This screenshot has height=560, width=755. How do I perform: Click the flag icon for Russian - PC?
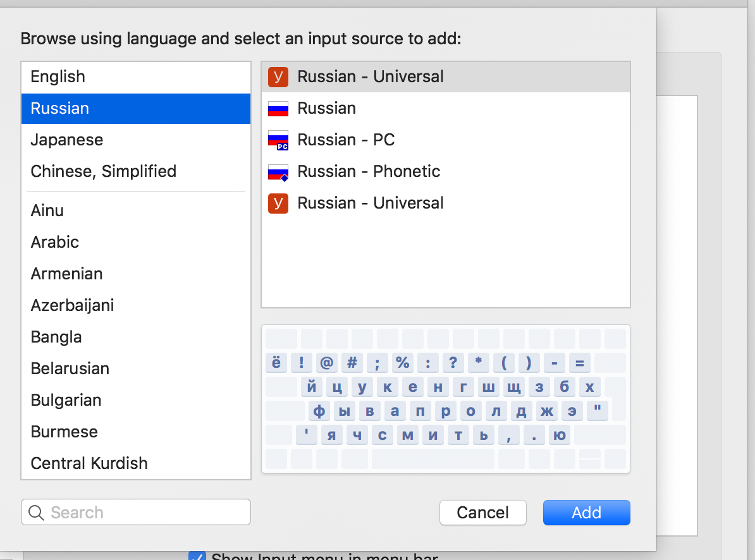[278, 140]
